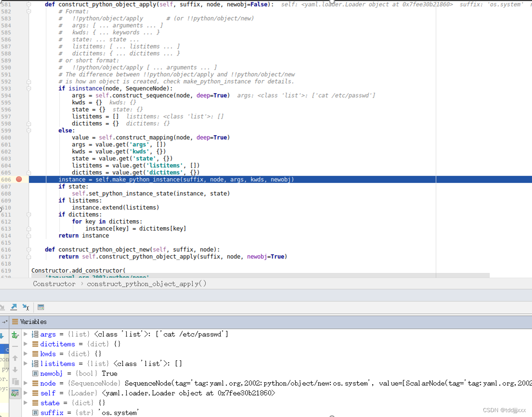Screen dimensions: 532x417
Task: Click the Step Out debugger arrow icon
Action: click(14, 307)
